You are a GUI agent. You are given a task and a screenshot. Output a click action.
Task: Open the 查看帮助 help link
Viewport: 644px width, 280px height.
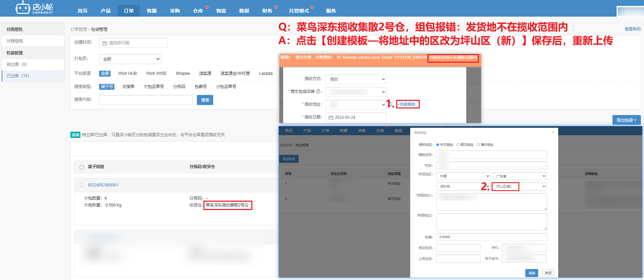point(633,29)
